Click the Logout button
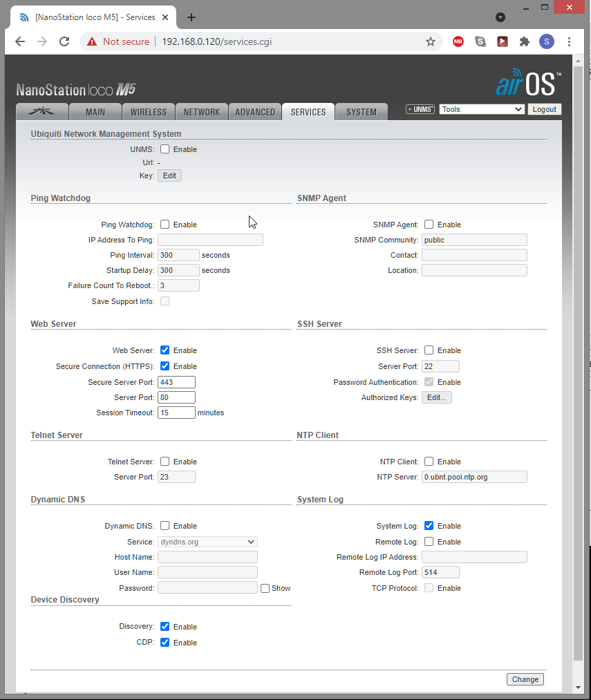Screen dimensions: 591x700 [x=544, y=109]
